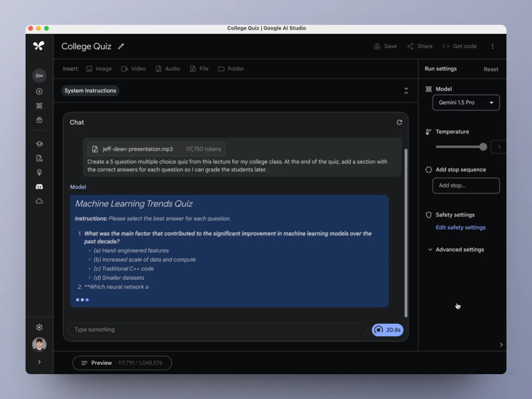Open the Gemini 1.5 Pro model dropdown
The image size is (532, 399).
click(466, 103)
